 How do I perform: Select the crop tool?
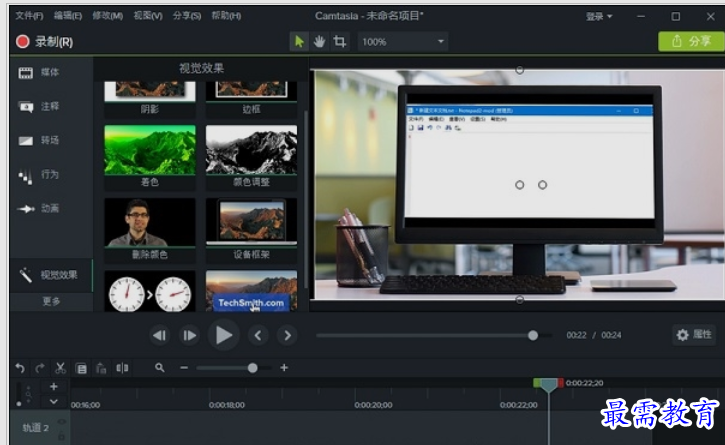point(340,42)
